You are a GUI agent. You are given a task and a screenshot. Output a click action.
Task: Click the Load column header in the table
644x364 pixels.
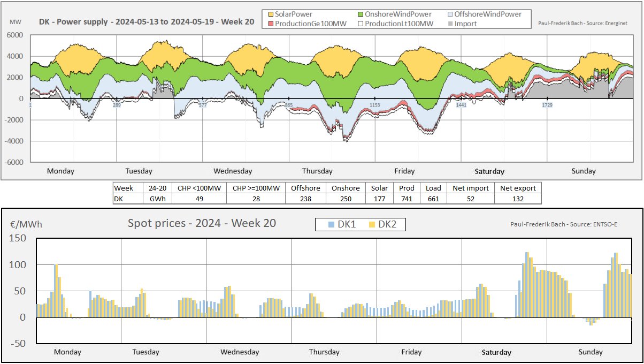click(x=433, y=188)
